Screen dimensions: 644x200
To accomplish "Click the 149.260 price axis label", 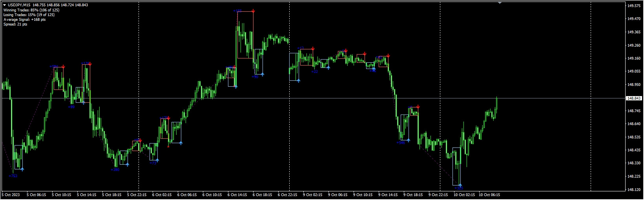I will (x=634, y=45).
